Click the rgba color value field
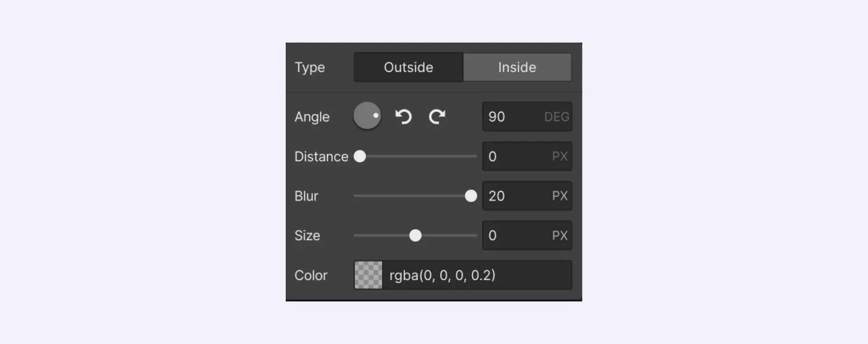 477,275
